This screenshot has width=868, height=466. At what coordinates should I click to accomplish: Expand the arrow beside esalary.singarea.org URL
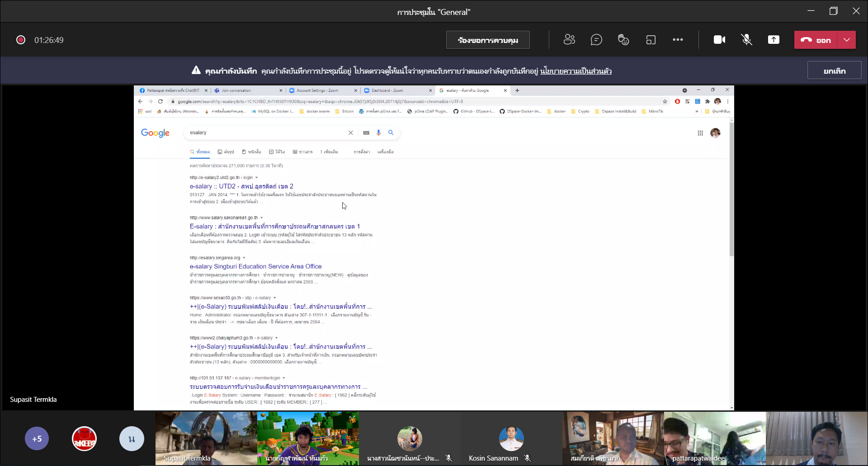point(244,258)
